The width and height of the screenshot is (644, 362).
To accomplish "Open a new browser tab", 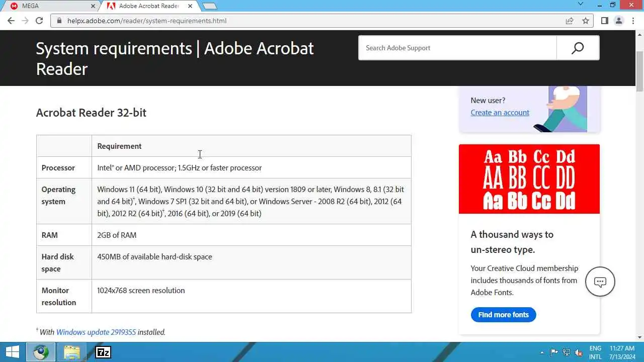I will click(x=209, y=6).
